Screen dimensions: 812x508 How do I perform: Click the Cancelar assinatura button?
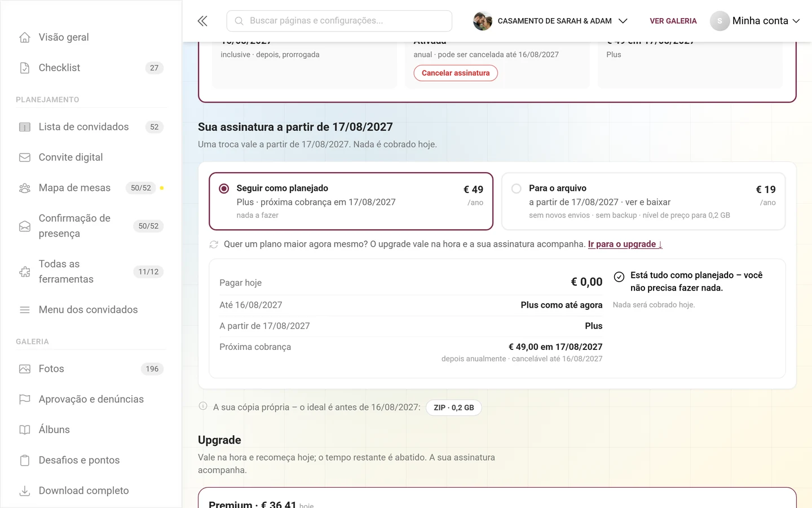point(456,73)
